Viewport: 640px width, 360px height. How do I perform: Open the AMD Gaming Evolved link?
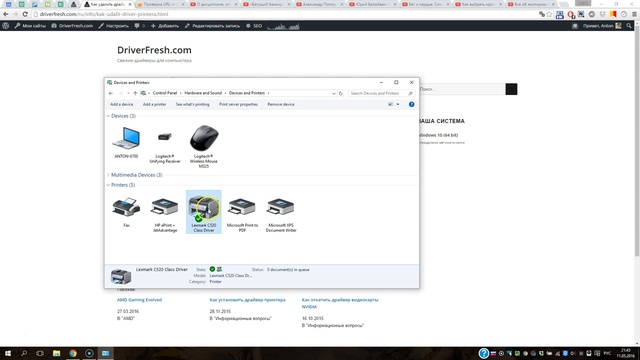point(139,300)
